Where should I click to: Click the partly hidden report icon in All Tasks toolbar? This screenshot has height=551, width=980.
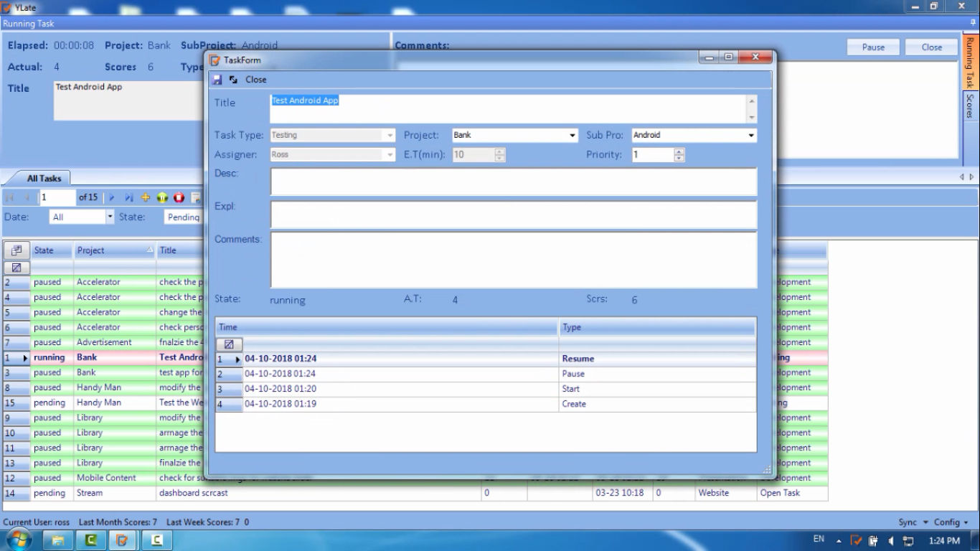tap(196, 197)
